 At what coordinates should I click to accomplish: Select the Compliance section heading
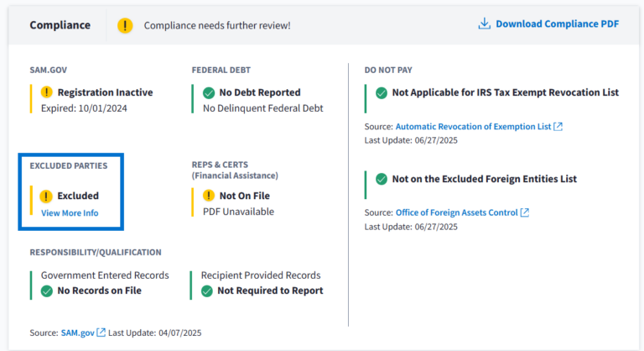pyautogui.click(x=60, y=25)
